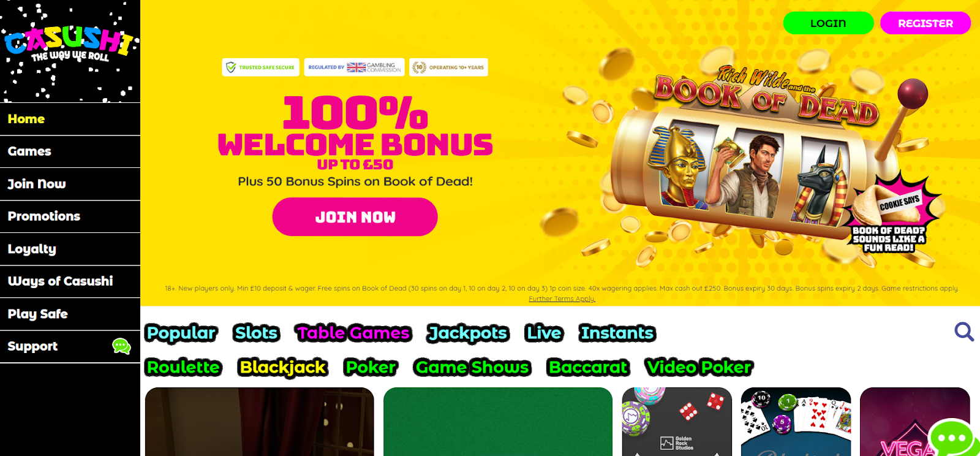This screenshot has width=980, height=456.
Task: Open the green live chat bubble
Action: click(952, 438)
